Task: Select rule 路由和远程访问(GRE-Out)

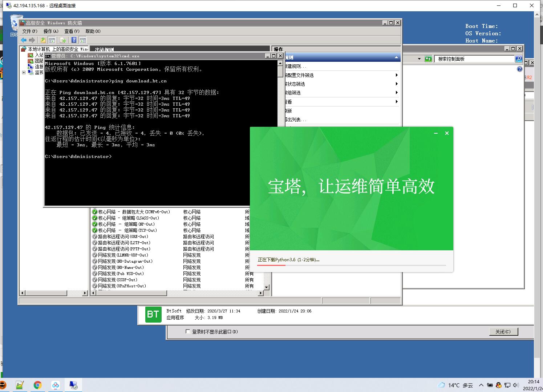Action: click(x=123, y=237)
